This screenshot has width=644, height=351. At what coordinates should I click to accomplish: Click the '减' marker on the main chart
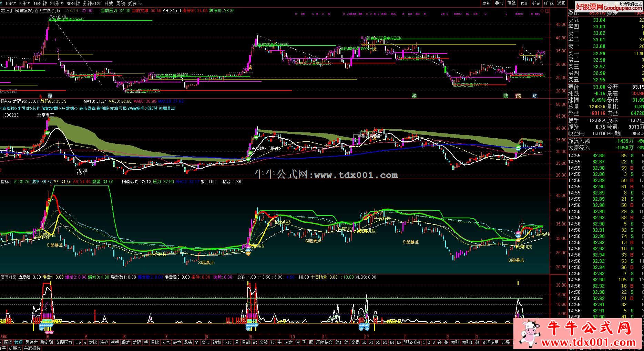coord(414,96)
